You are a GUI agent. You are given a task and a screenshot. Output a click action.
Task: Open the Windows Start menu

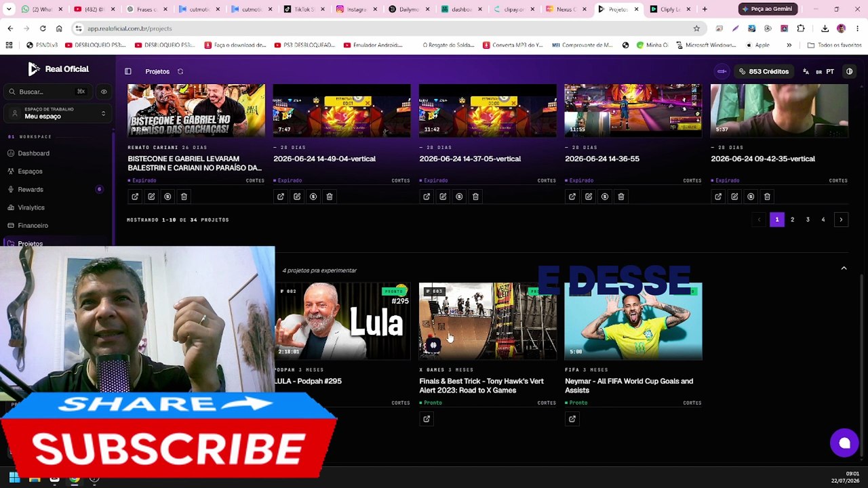(x=14, y=479)
